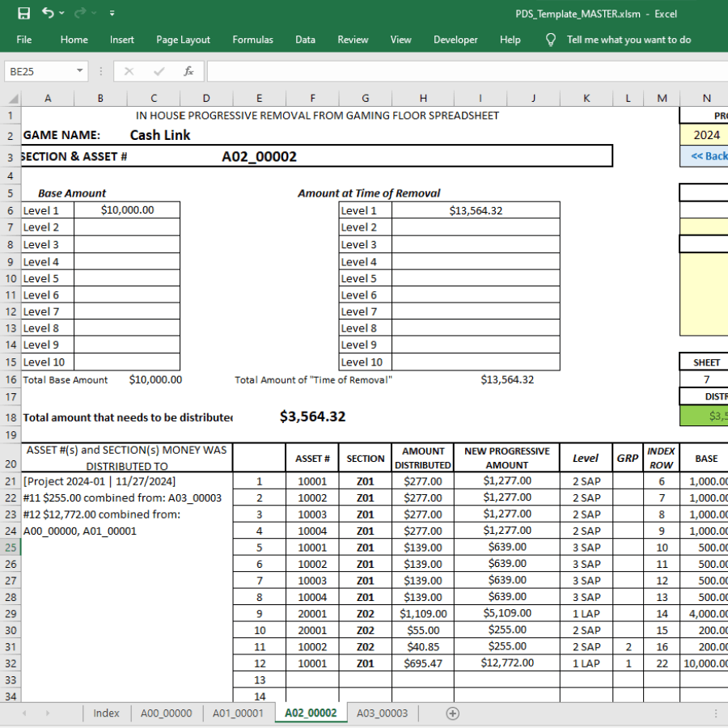The width and height of the screenshot is (728, 728).
Task: Click the [Project 2024-01 | 11/27/2024] cell
Action: pos(99,481)
